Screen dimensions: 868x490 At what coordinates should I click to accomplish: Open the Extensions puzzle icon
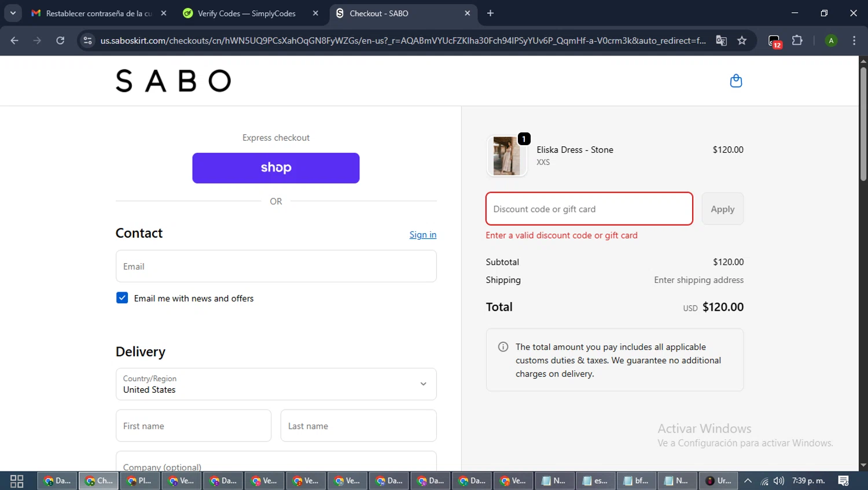tap(797, 40)
